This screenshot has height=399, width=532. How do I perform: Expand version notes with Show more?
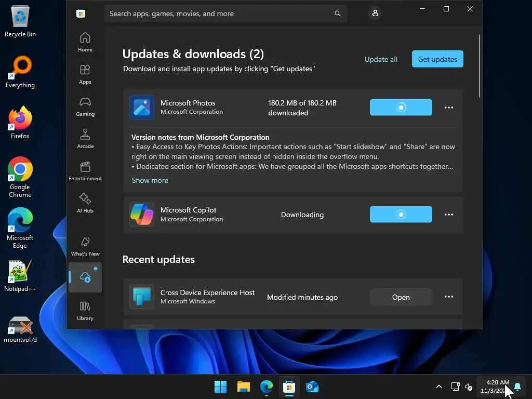coord(150,180)
